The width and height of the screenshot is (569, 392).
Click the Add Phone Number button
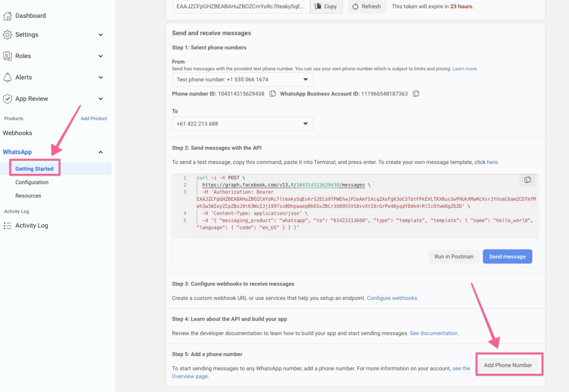508,365
